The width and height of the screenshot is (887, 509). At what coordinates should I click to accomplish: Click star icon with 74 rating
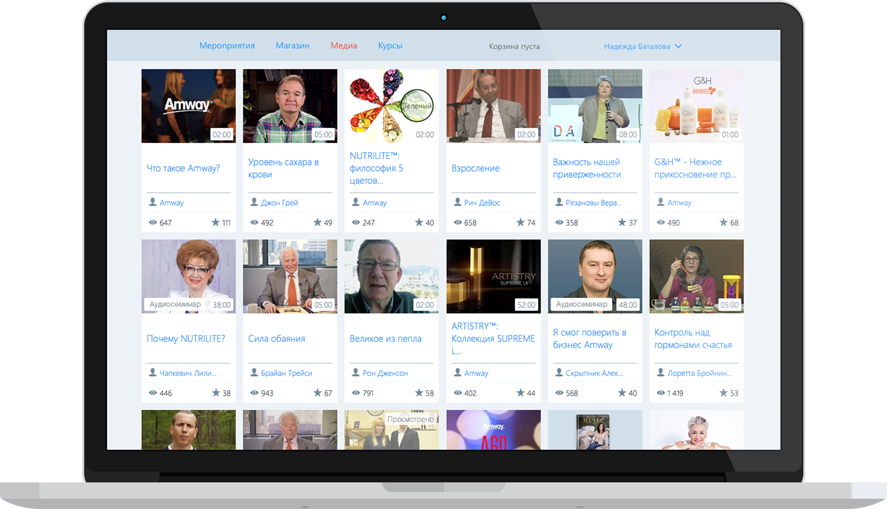(x=520, y=222)
